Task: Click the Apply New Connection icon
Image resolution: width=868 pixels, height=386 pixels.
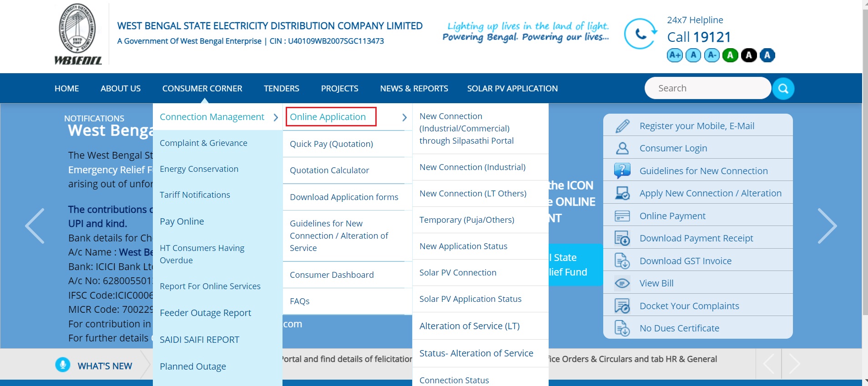Action: tap(622, 193)
